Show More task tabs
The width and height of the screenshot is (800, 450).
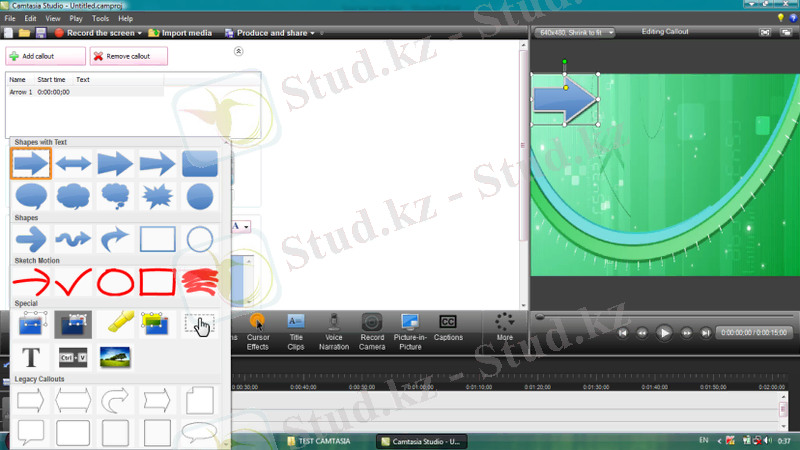(505, 328)
